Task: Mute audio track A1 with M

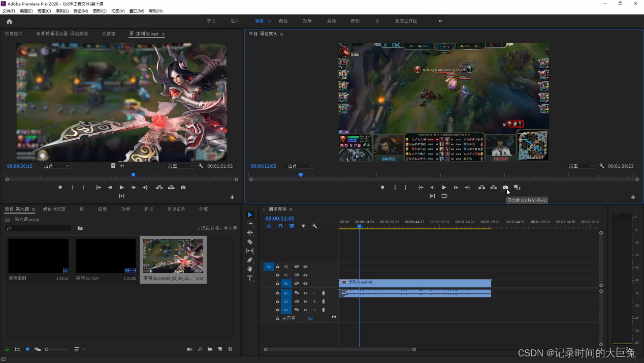Action: point(305,293)
